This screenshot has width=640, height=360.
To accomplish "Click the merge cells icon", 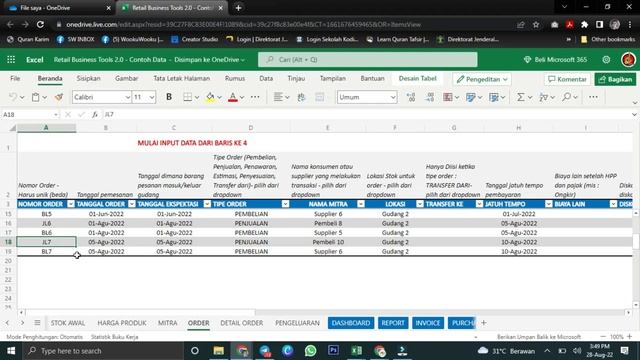I will pyautogui.click(x=320, y=97).
